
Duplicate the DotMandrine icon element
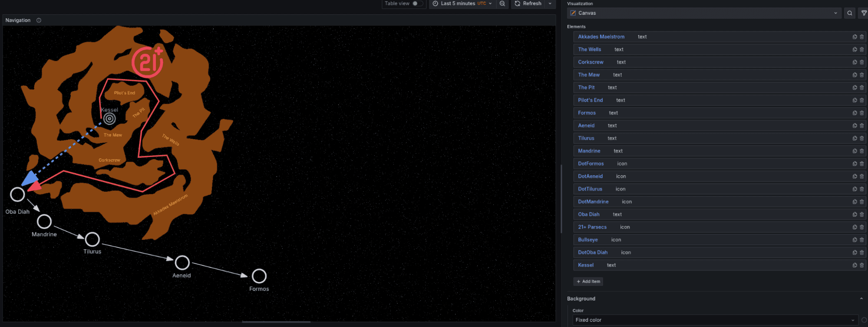[855, 202]
